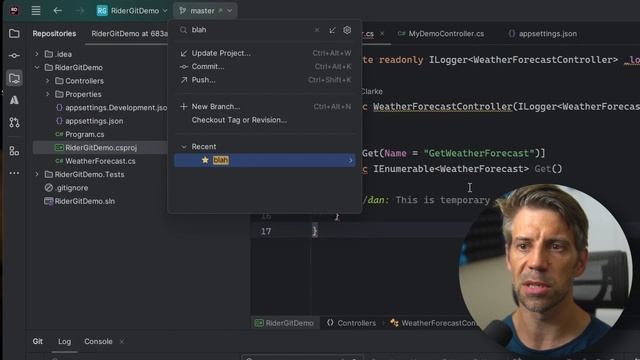Image resolution: width=640 pixels, height=360 pixels.
Task: Choose Update Project menu entry
Action: pos(264,53)
